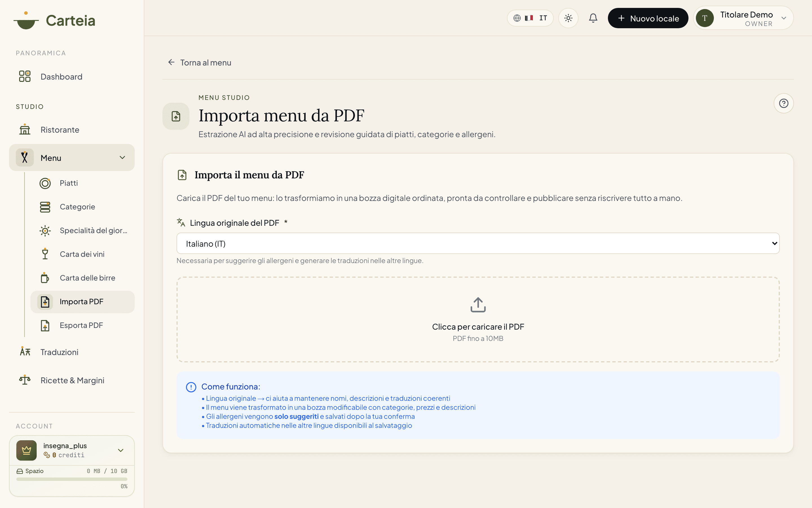The width and height of the screenshot is (812, 508).
Task: Go to the Ristorante section
Action: pos(72,129)
